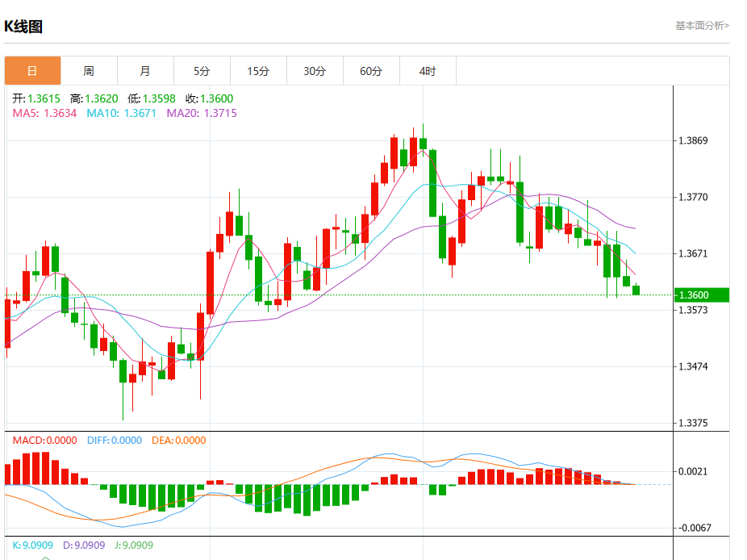Viewport: 747px width, 560px height.
Task: Click the K线图 heading
Action: click(x=23, y=27)
